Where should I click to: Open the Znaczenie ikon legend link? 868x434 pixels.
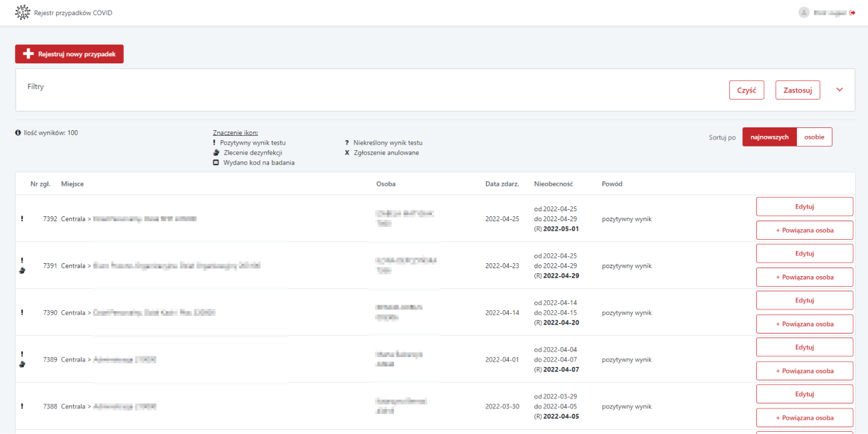coord(235,132)
